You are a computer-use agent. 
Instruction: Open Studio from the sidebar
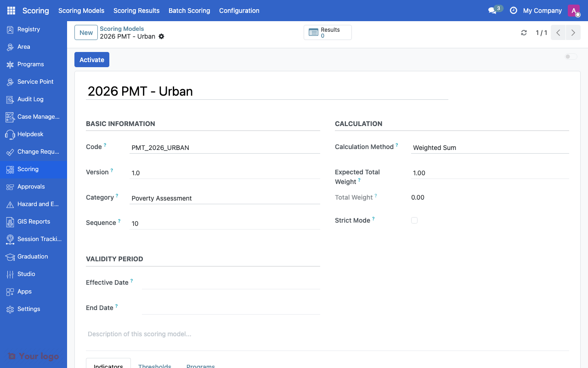point(34,274)
